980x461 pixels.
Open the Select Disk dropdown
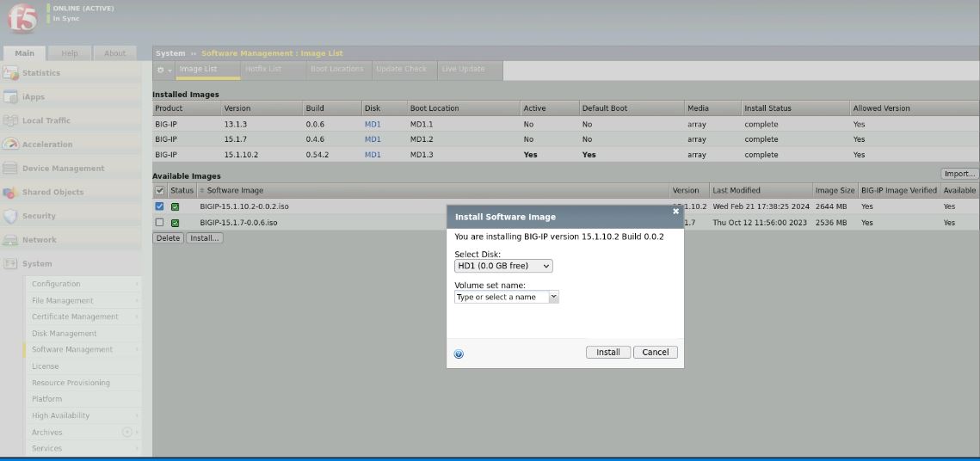pos(503,266)
